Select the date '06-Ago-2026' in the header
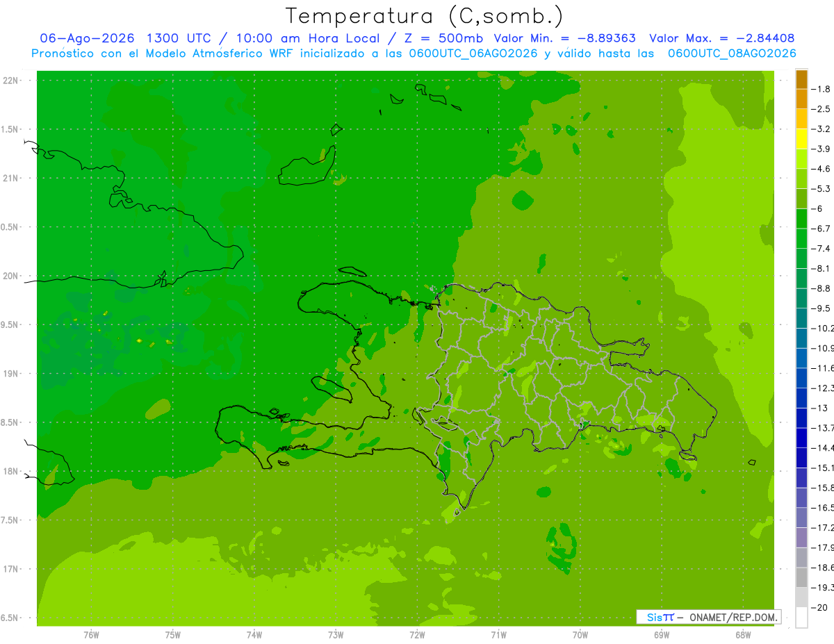 (x=88, y=38)
